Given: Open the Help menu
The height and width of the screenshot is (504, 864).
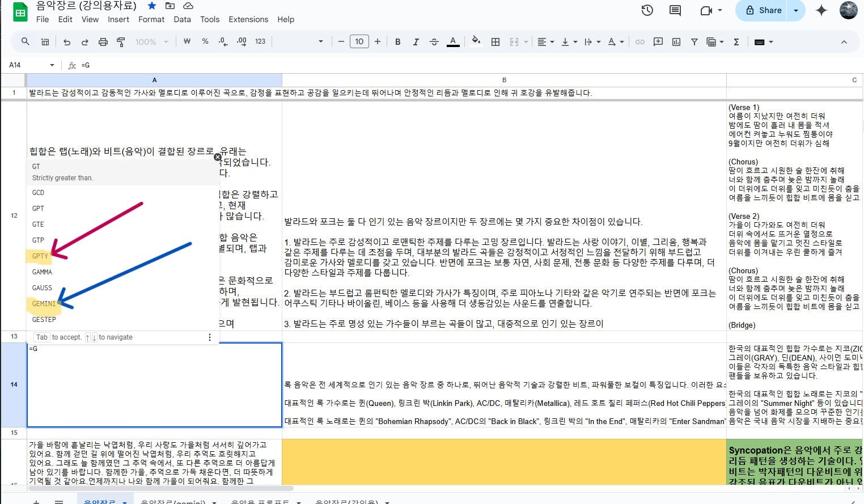Looking at the screenshot, I should tap(286, 19).
